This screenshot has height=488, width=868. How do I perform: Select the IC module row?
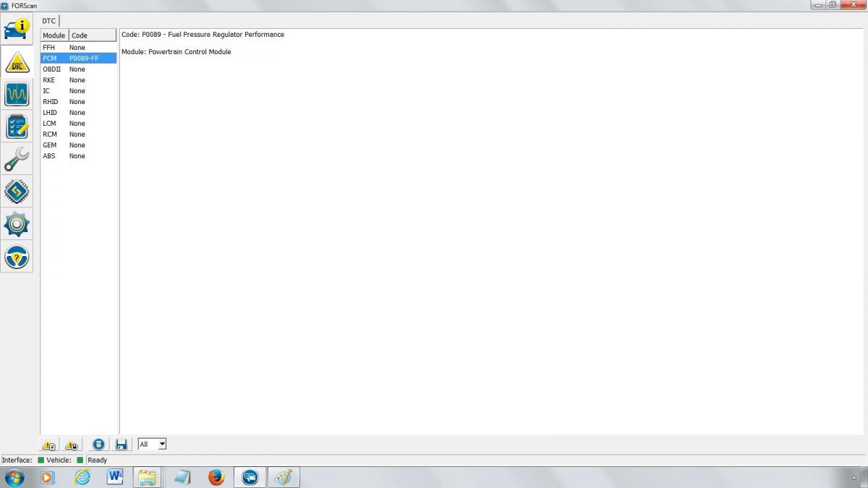tap(78, 91)
